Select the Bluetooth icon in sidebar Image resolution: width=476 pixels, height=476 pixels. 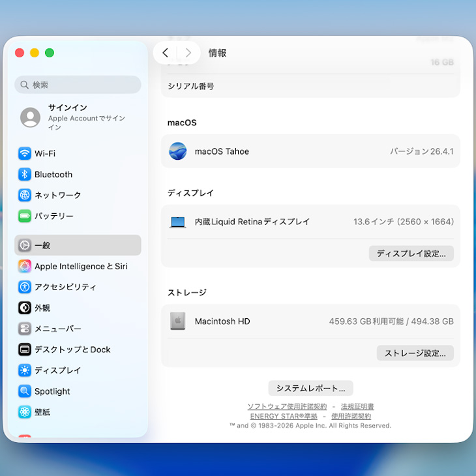25,175
